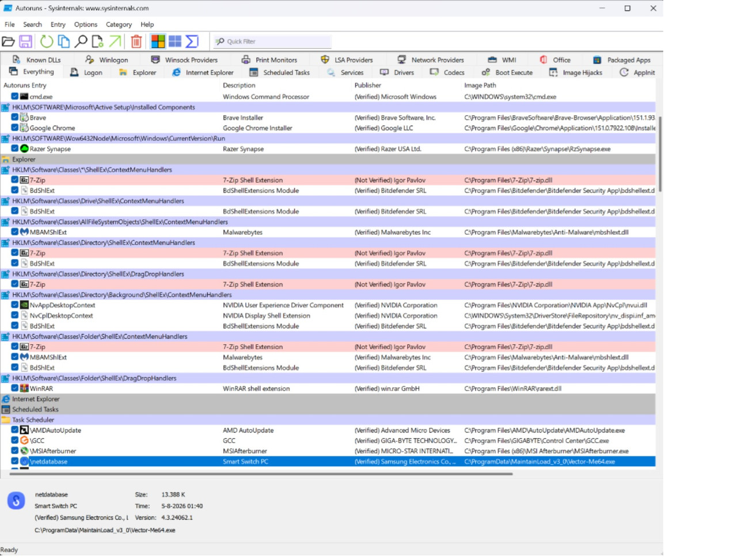
Task: Select the Task Scheduler group row
Action: 328,420
